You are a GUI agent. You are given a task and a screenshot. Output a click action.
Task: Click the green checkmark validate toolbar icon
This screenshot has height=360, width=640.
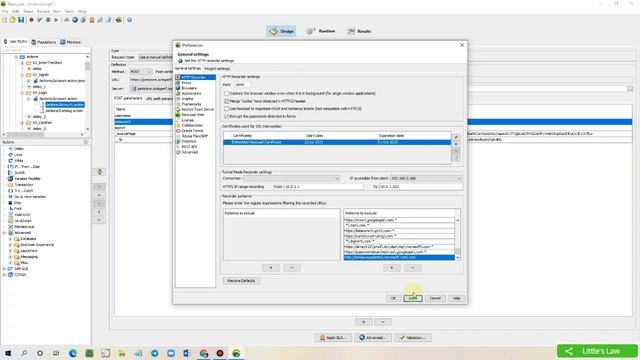tap(40, 20)
